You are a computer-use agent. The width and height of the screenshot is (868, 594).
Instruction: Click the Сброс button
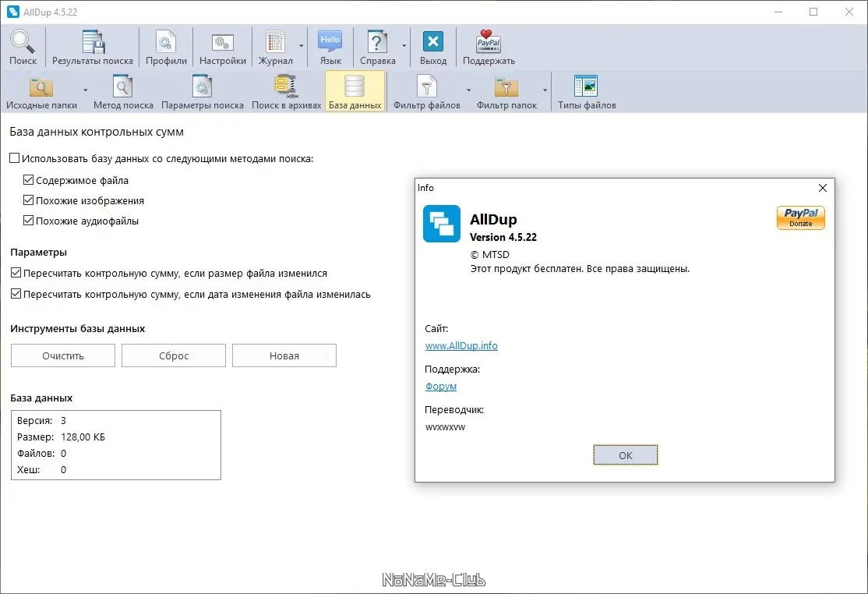[174, 355]
